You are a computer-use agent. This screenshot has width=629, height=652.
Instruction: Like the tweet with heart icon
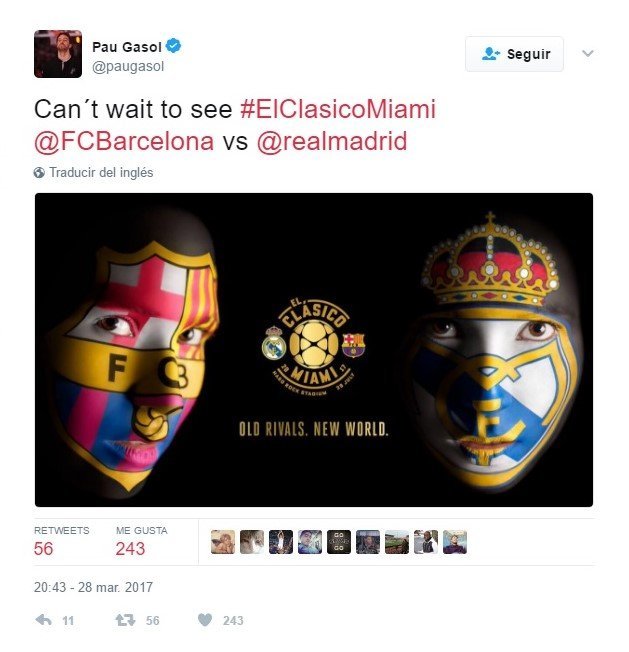tap(205, 620)
